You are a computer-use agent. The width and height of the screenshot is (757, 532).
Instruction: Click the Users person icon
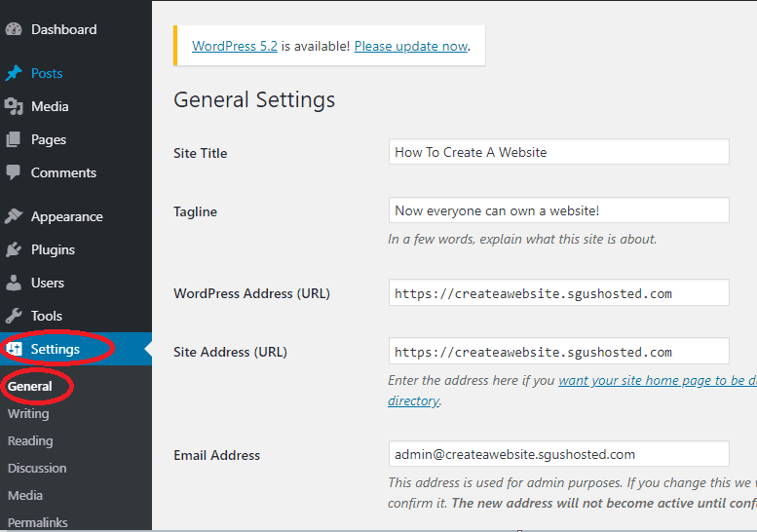click(14, 283)
